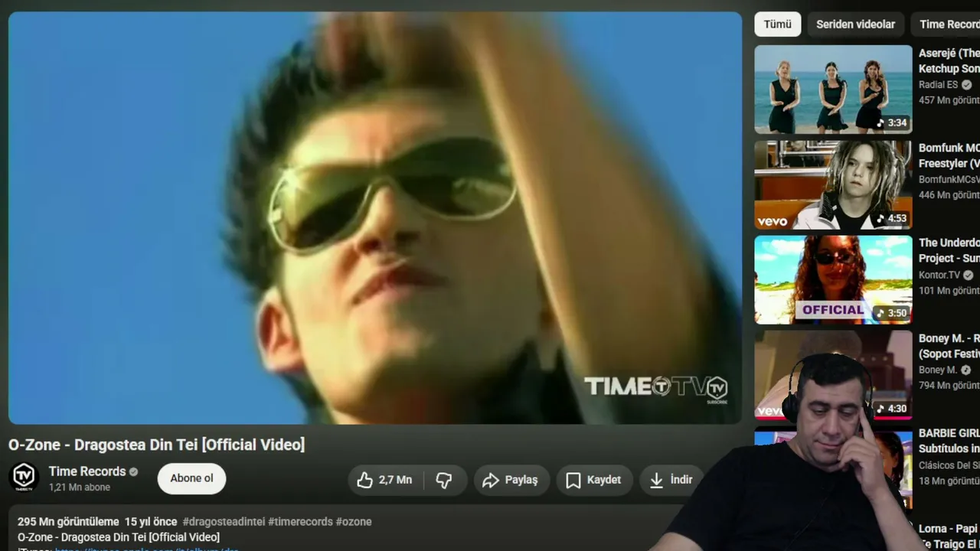Visit the Kontor.TV channel
Screen dimensions: 980x551
click(x=939, y=275)
